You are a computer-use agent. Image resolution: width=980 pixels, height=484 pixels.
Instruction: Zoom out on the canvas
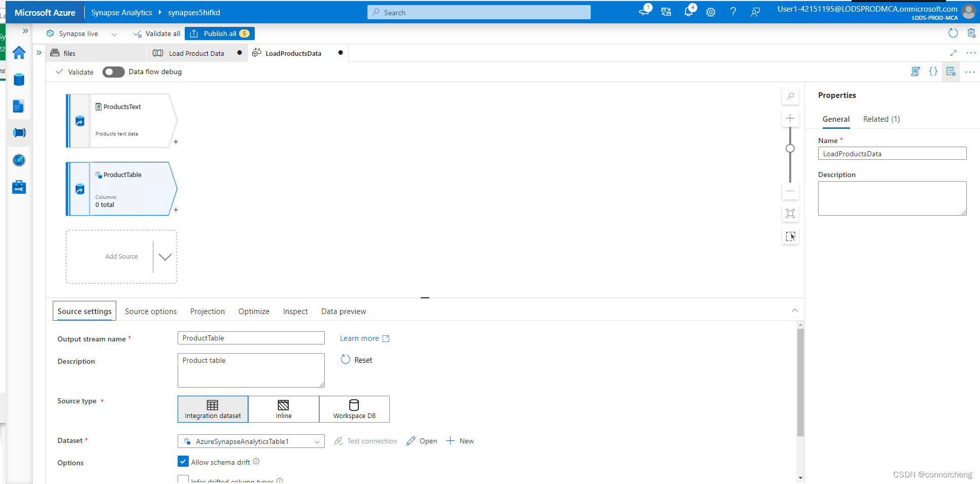(x=790, y=191)
